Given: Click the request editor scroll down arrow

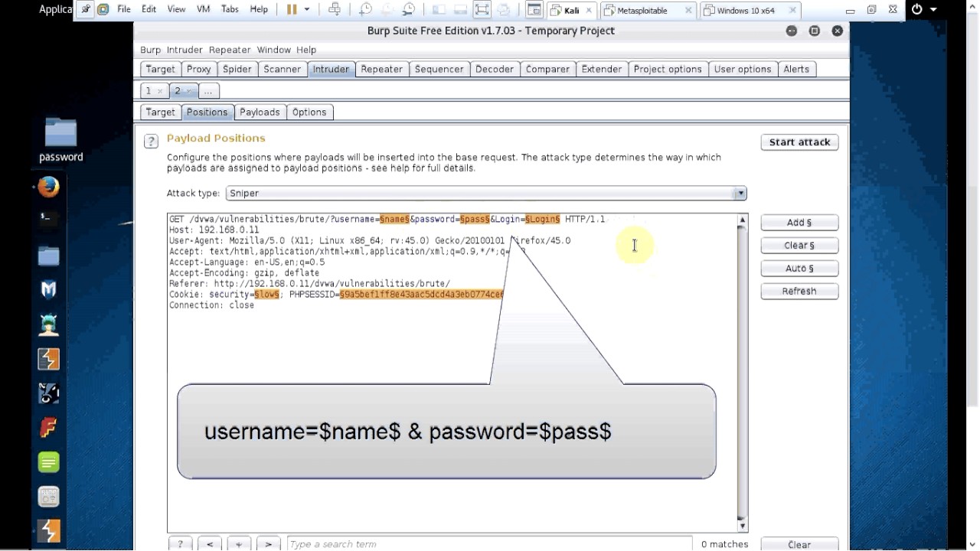Looking at the screenshot, I should [742, 526].
